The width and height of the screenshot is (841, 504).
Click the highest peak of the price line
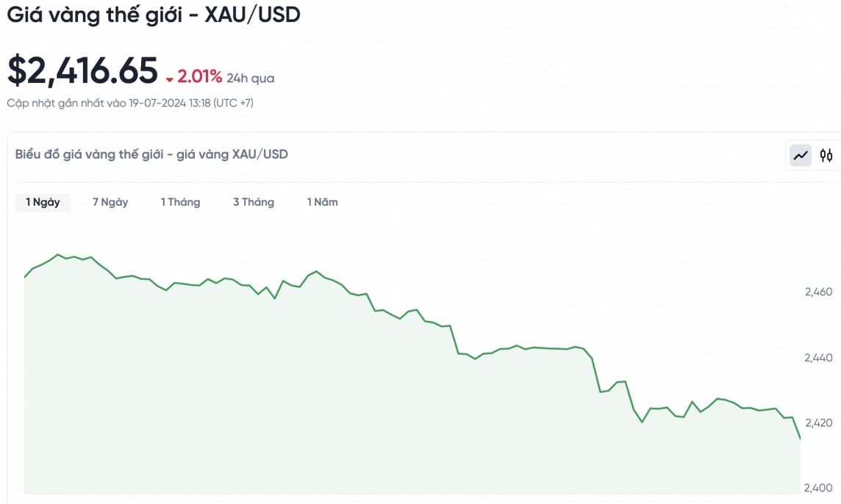point(57,255)
